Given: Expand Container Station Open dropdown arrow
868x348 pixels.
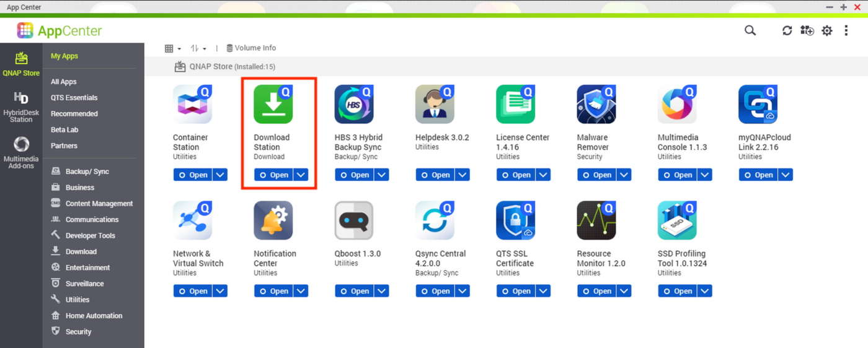Looking at the screenshot, I should point(220,175).
